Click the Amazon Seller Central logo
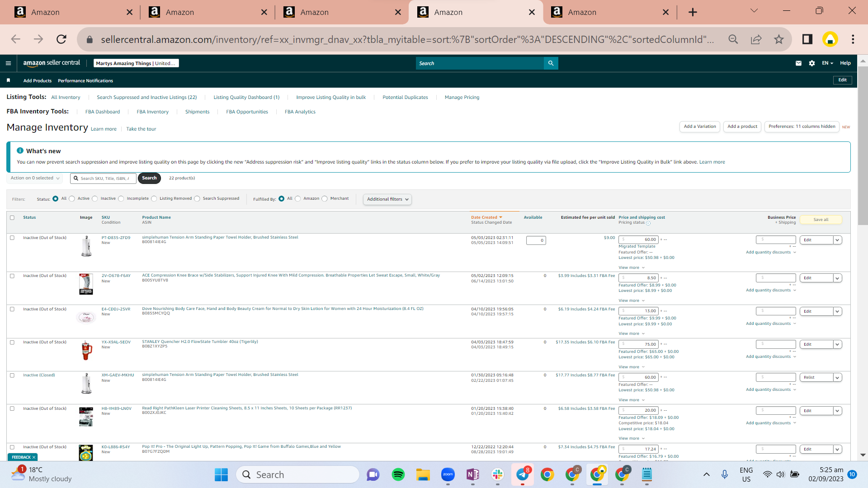 [x=52, y=63]
